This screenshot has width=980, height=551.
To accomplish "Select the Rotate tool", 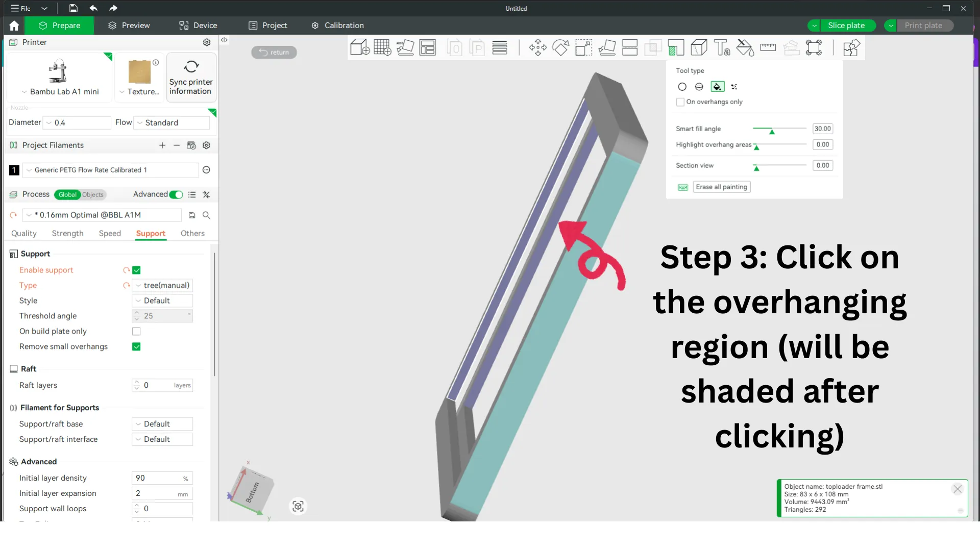I will [561, 47].
